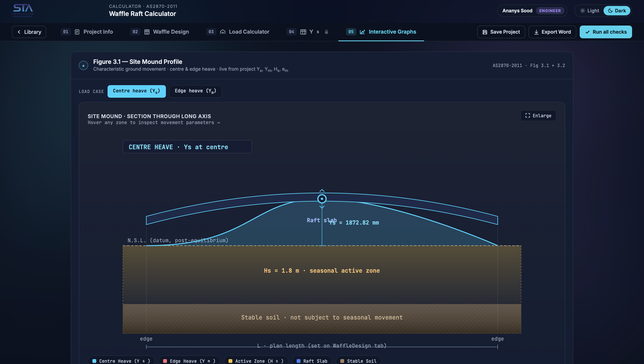Click the Save Project floppy disk icon
The image size is (644, 364).
coord(485,32)
